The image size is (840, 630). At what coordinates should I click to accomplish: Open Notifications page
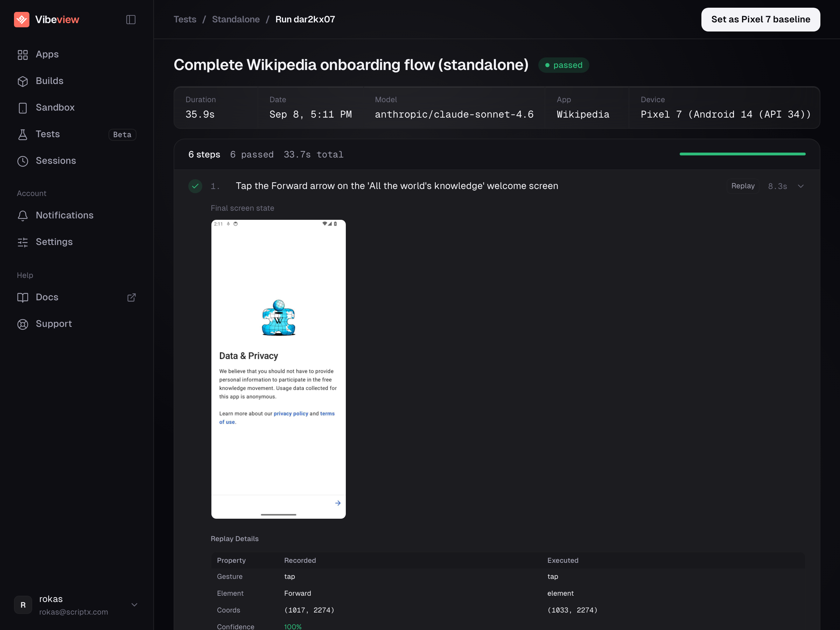pos(64,215)
